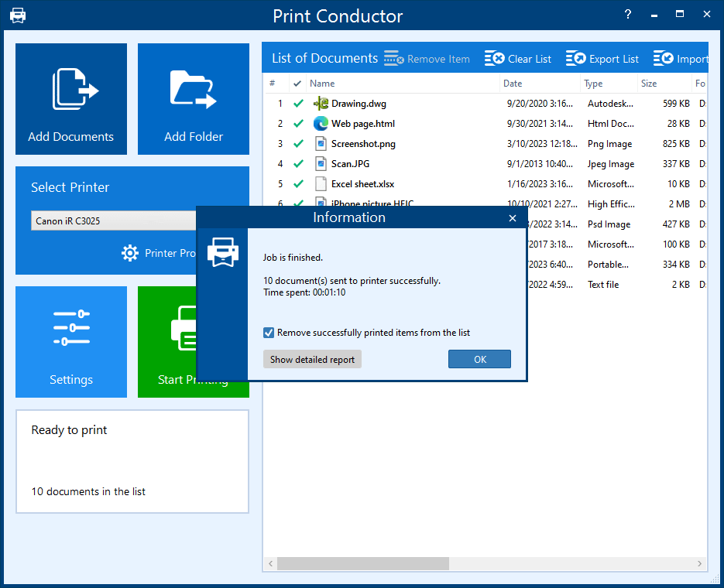This screenshot has width=724, height=588.
Task: Open the Add Folder tile
Action: click(194, 99)
